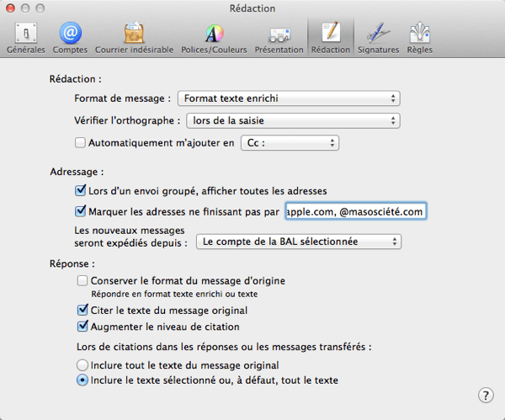
Task: Click the help question mark button
Action: (x=486, y=396)
